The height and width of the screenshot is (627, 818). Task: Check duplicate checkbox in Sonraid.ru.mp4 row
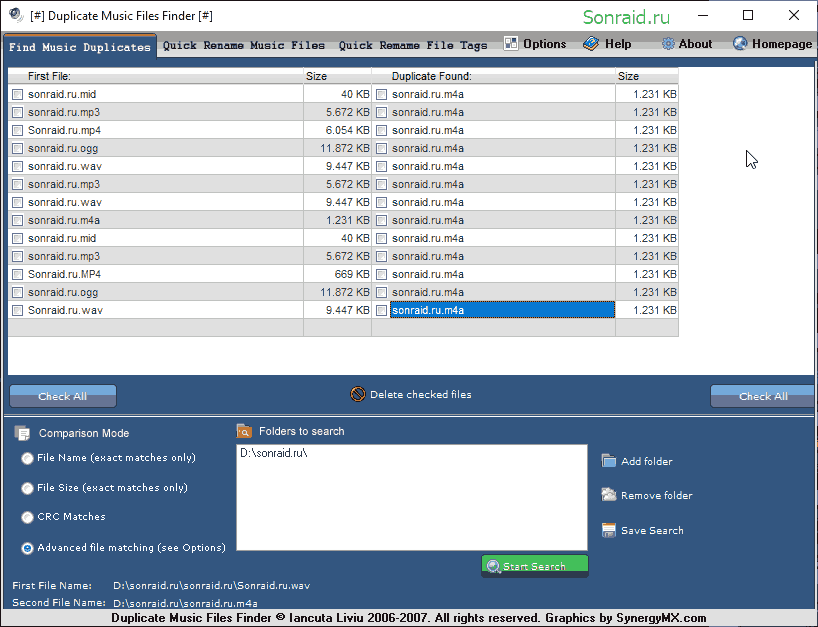pyautogui.click(x=382, y=130)
